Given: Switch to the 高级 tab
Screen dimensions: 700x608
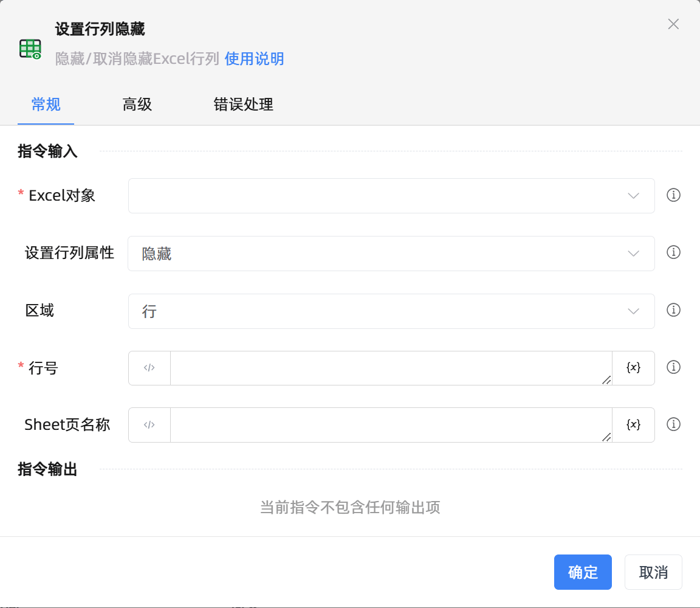Looking at the screenshot, I should coord(137,105).
